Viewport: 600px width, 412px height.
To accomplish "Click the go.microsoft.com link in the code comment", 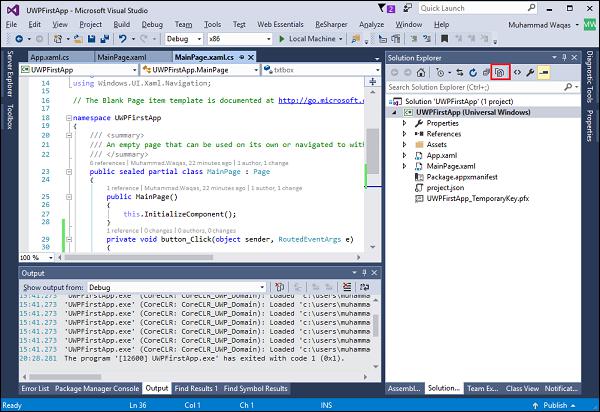I will pos(320,100).
